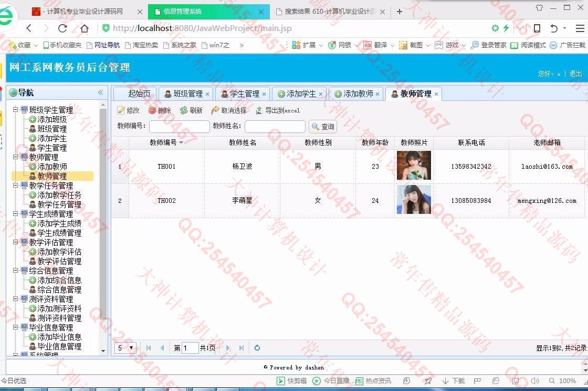This screenshot has height=391, width=588.
Task: Click the 修改 edit toolbar button
Action: click(129, 110)
